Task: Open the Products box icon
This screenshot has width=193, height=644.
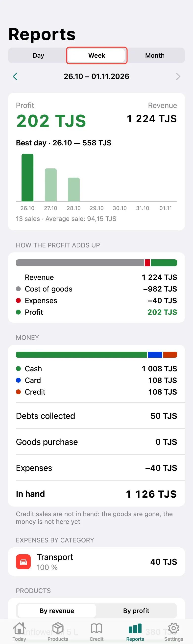Action: (x=58, y=628)
